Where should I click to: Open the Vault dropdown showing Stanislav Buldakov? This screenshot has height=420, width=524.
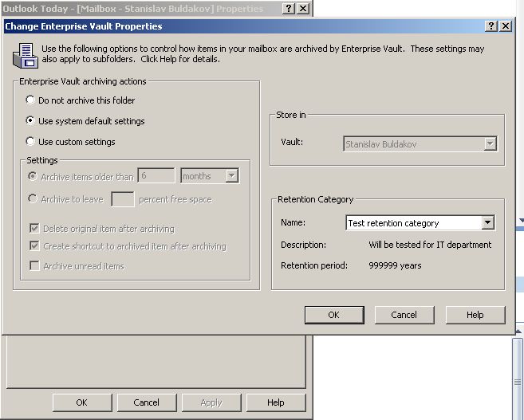coord(490,144)
